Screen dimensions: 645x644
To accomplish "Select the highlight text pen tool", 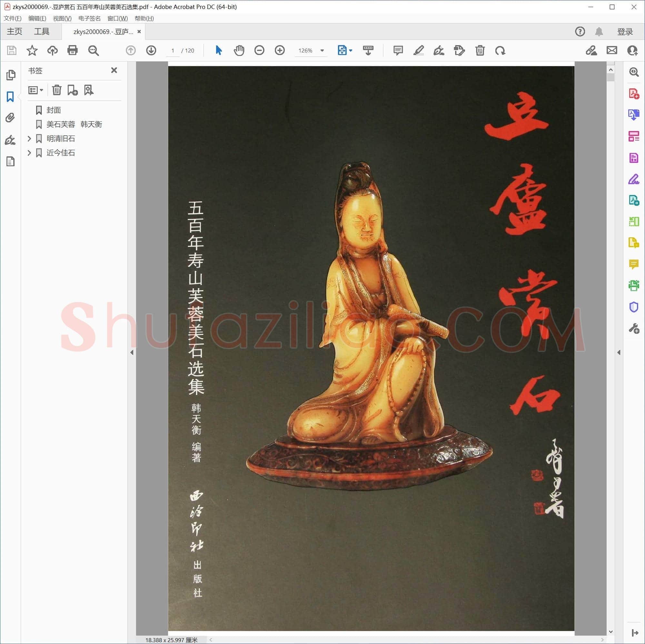I will tap(418, 50).
